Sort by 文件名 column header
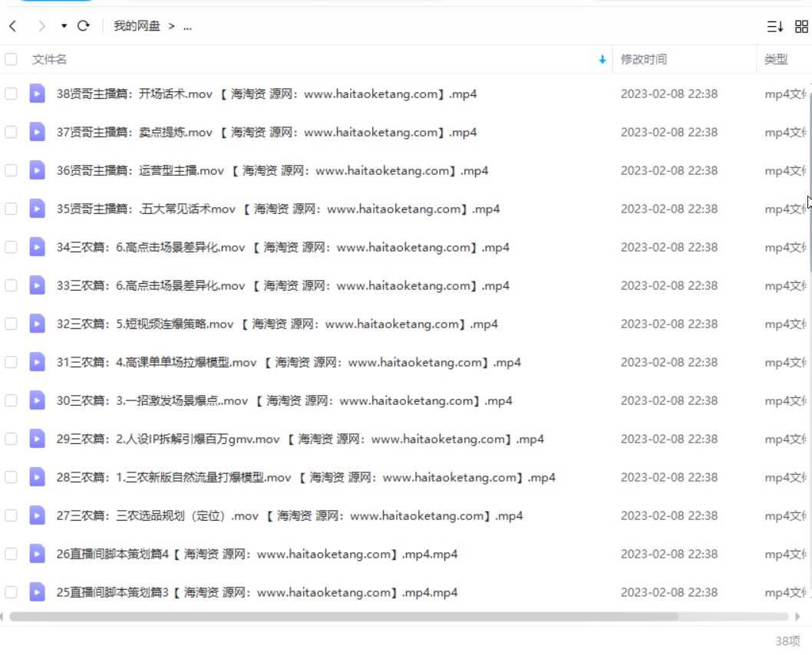The width and height of the screenshot is (812, 655). pos(49,60)
